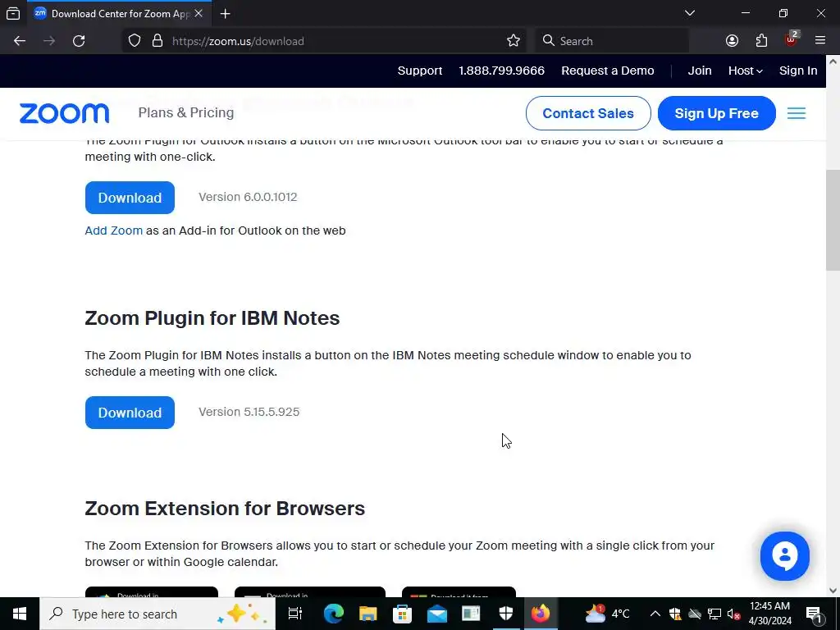Click the scrollbar down arrow
The height and width of the screenshot is (630, 840).
click(x=833, y=591)
